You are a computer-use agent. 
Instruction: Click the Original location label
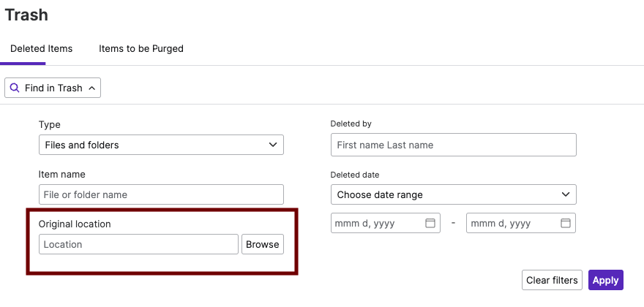click(x=75, y=224)
